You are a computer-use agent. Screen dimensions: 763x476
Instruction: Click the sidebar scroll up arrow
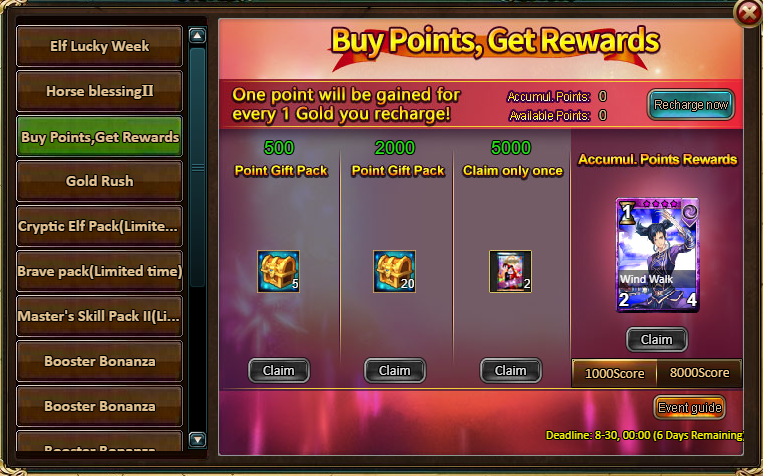(x=197, y=36)
